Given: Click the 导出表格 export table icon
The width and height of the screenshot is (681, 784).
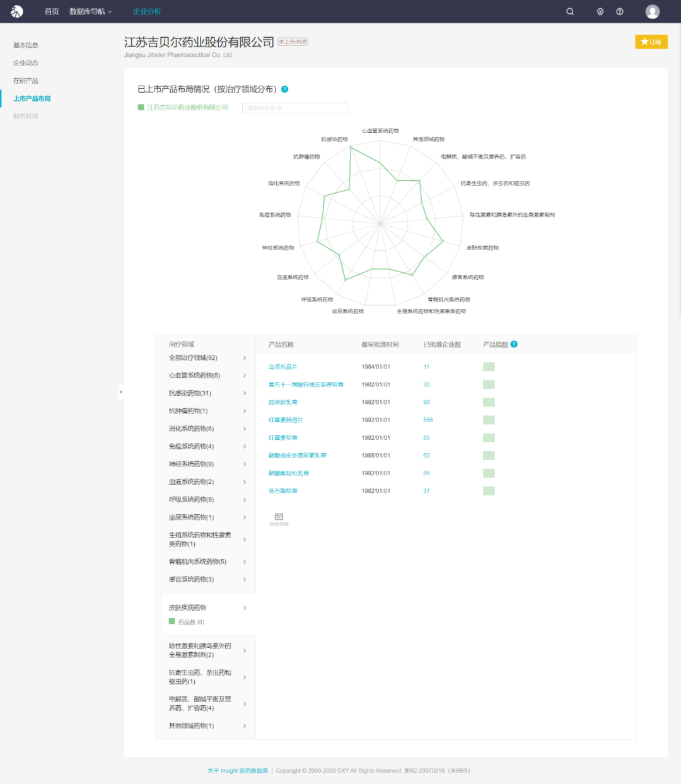Looking at the screenshot, I should [x=279, y=519].
